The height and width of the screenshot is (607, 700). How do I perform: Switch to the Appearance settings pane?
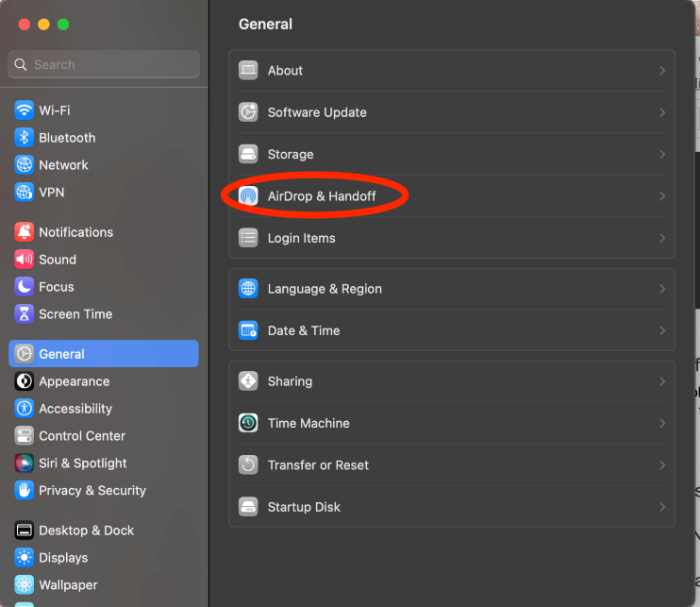74,381
